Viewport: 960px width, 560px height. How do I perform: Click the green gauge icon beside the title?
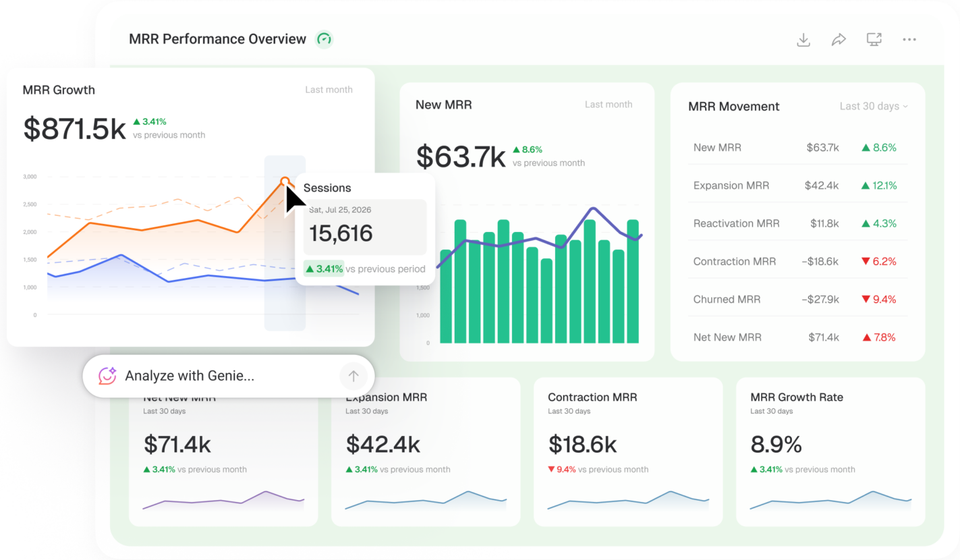[324, 39]
